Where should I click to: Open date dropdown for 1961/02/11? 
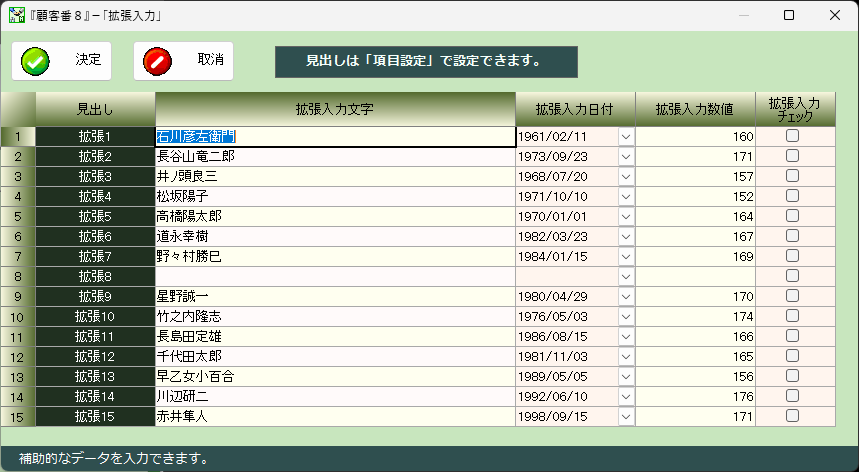(x=626, y=137)
